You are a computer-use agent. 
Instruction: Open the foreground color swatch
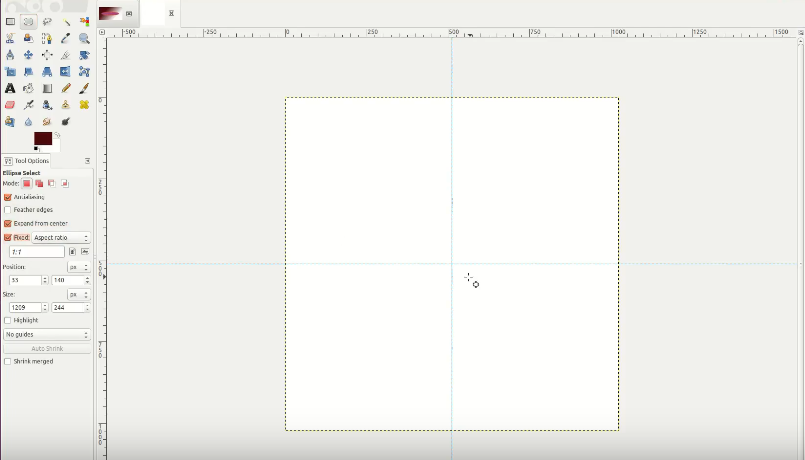pos(43,138)
